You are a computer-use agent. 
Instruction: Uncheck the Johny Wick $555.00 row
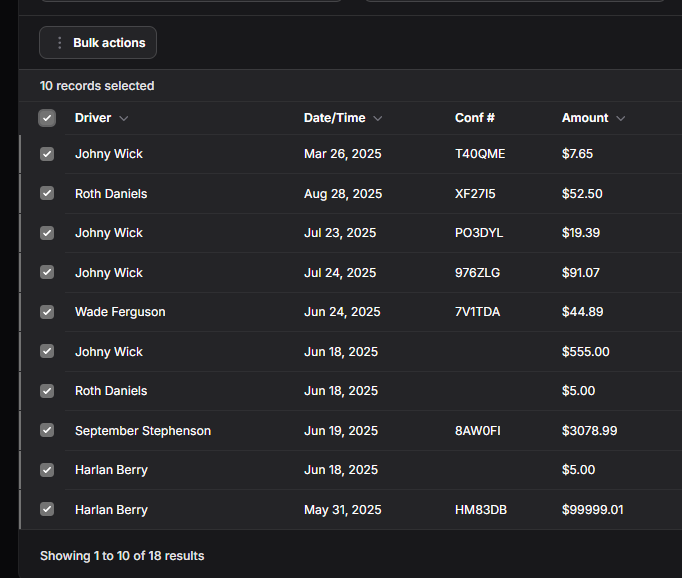(47, 351)
